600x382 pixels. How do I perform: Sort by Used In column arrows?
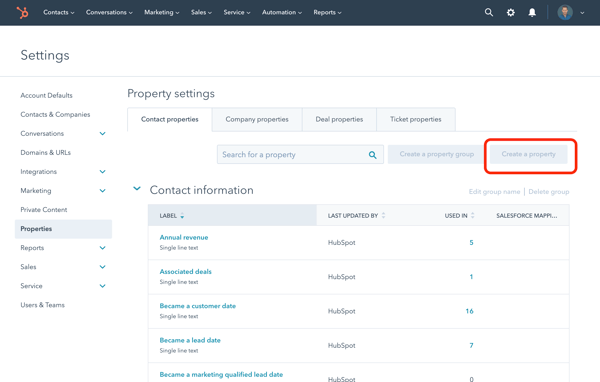pyautogui.click(x=473, y=215)
